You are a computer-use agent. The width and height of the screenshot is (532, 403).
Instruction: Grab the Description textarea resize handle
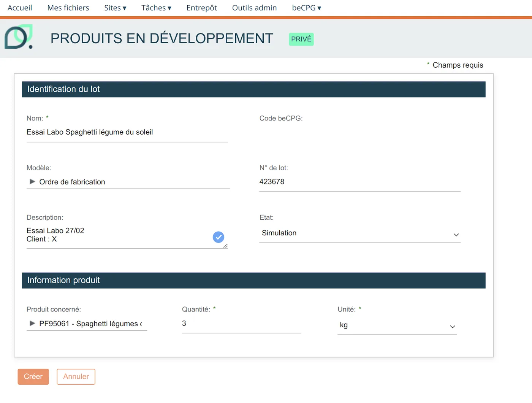coord(225,246)
